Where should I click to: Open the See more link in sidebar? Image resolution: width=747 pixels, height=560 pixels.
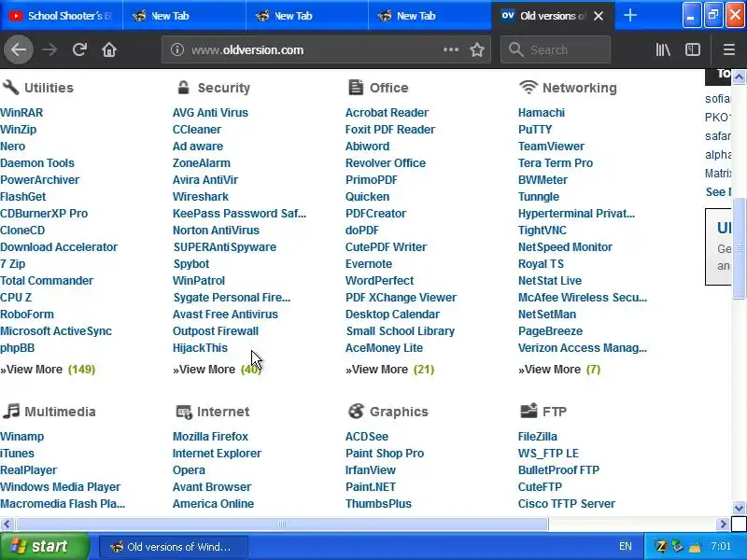click(717, 192)
